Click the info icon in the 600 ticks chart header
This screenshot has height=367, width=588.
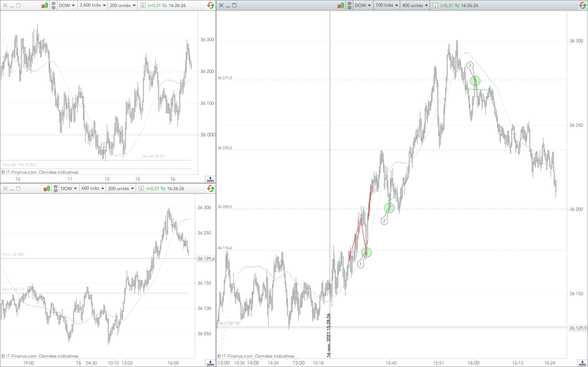pos(141,189)
